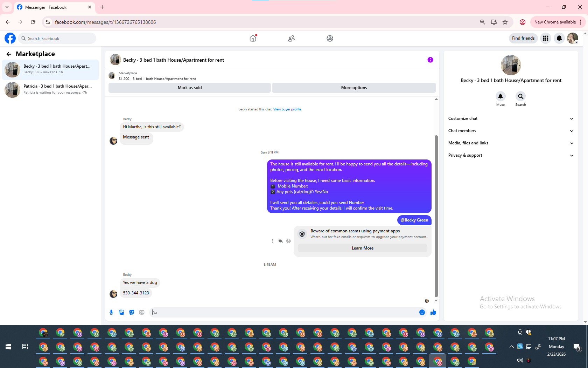Record a voice clip with microphone
588x368 pixels.
[x=111, y=312]
